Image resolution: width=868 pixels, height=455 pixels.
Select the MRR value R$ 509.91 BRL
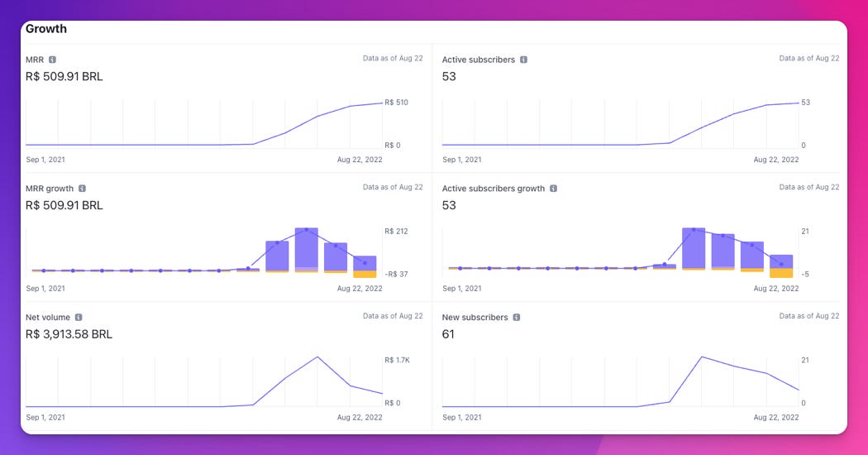[64, 76]
